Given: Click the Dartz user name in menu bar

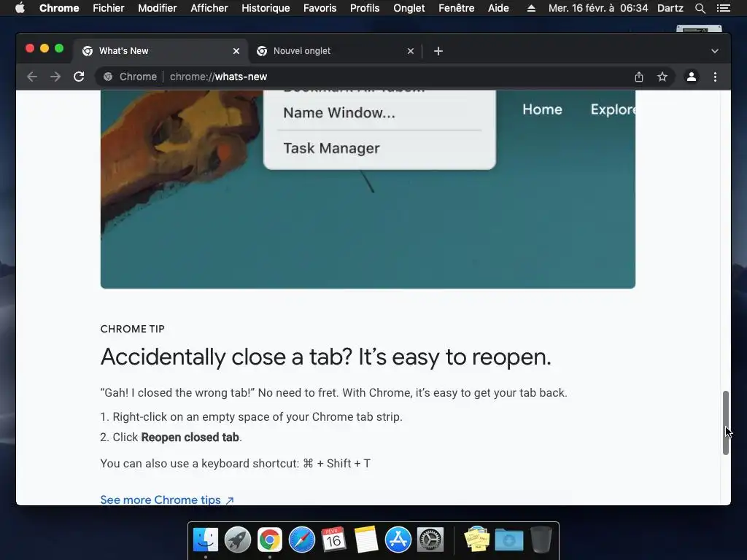Looking at the screenshot, I should (670, 8).
